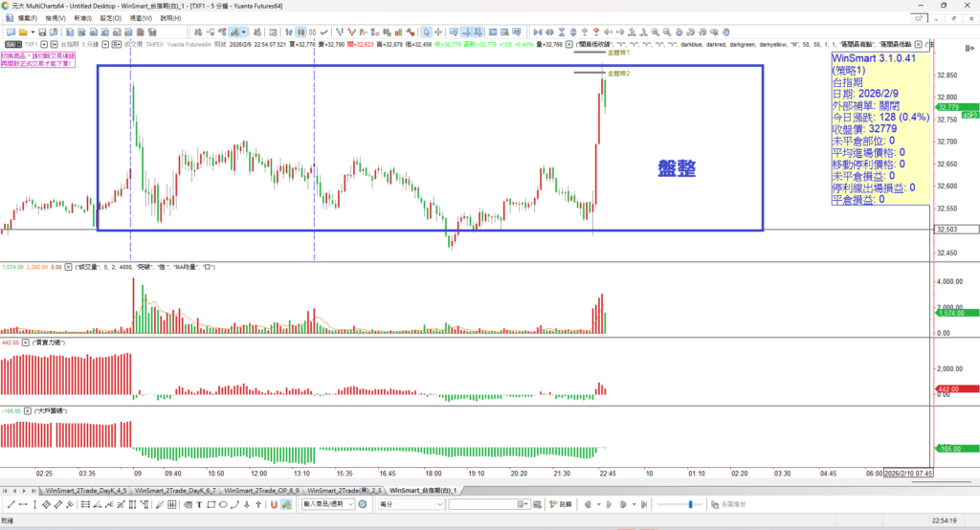
Task: Open the folder icon in top toolbar
Action: (x=24, y=32)
